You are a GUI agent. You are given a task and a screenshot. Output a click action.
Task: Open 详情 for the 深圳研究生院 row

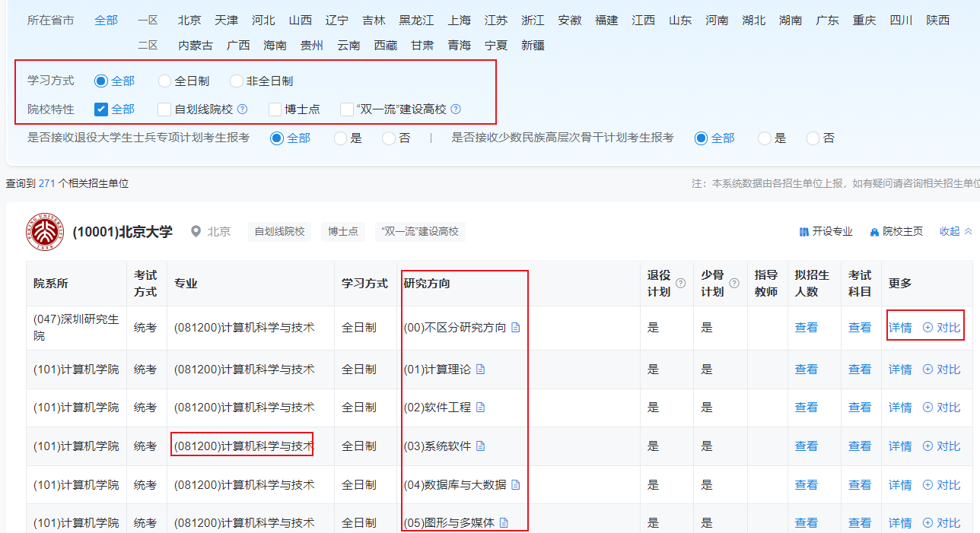coord(900,327)
